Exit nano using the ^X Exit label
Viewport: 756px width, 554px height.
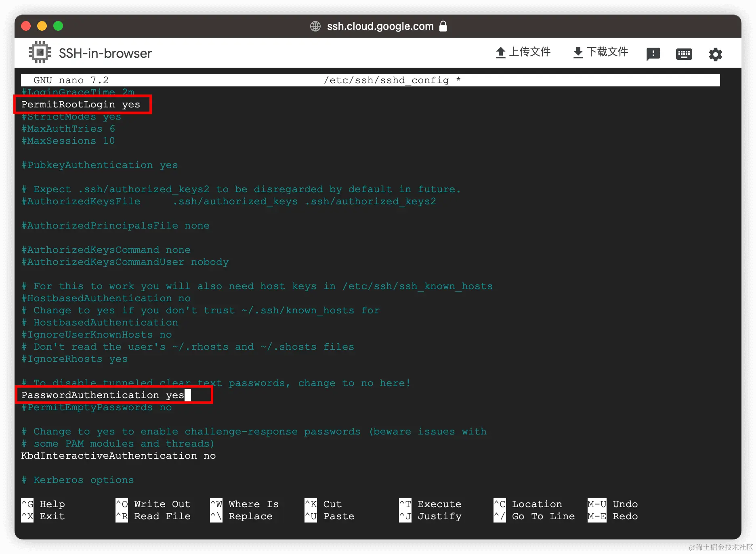point(44,516)
